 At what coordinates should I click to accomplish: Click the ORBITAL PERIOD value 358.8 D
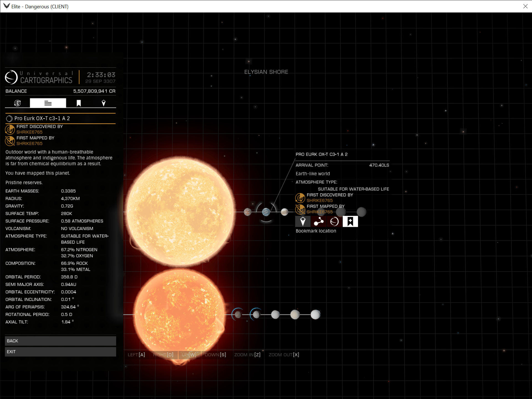69,277
